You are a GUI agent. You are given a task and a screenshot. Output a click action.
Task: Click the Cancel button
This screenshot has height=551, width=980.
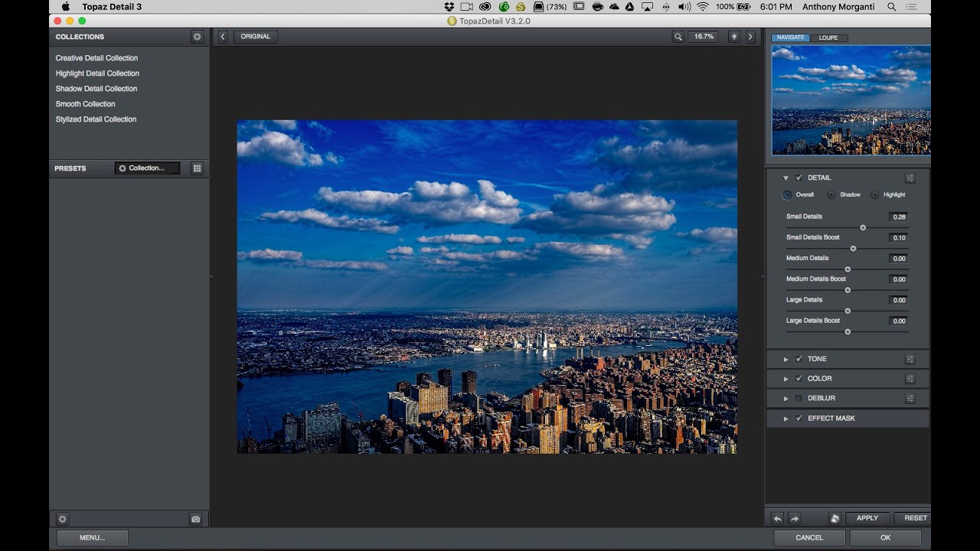tap(809, 538)
